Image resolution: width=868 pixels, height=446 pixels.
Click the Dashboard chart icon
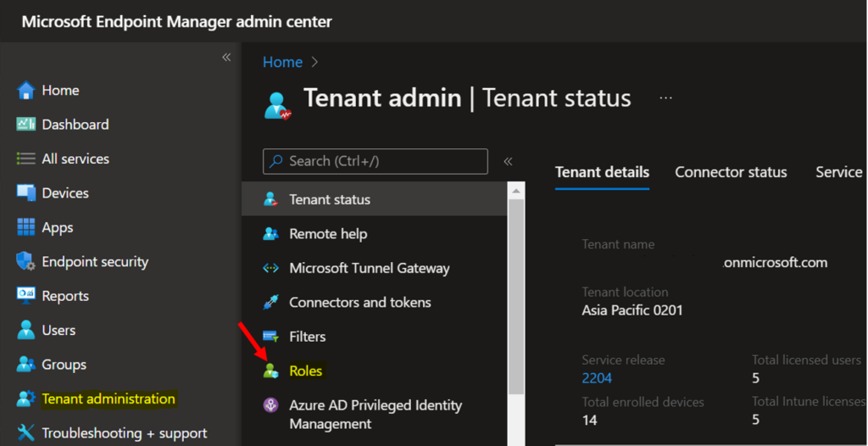click(x=26, y=125)
